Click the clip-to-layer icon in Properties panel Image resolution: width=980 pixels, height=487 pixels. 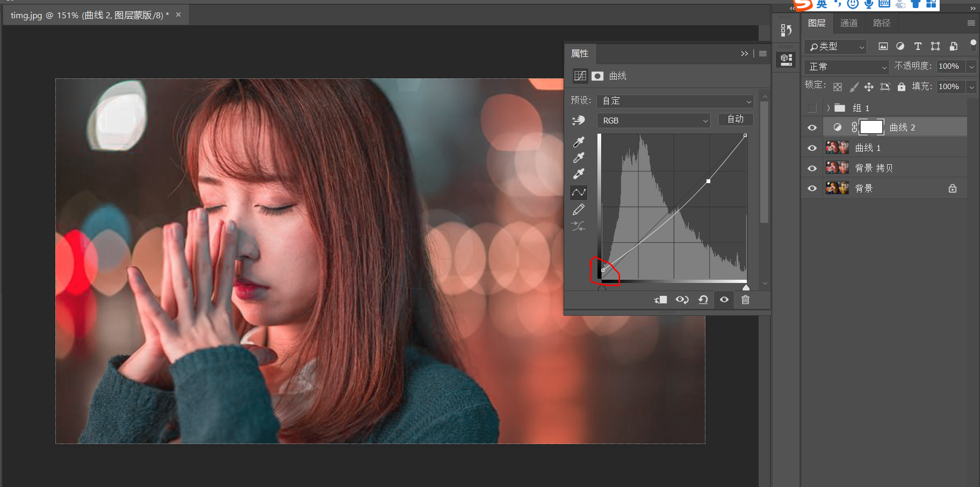(661, 300)
